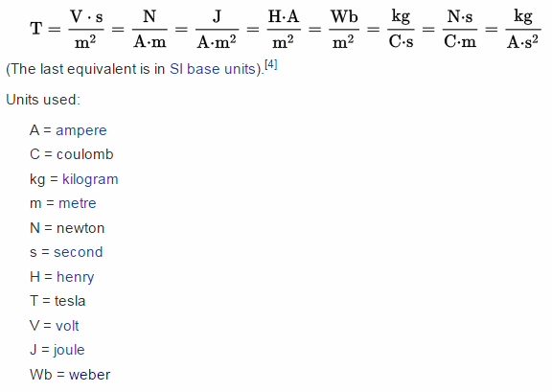Click the word coulomb in units list
The image size is (552, 392).
(85, 154)
